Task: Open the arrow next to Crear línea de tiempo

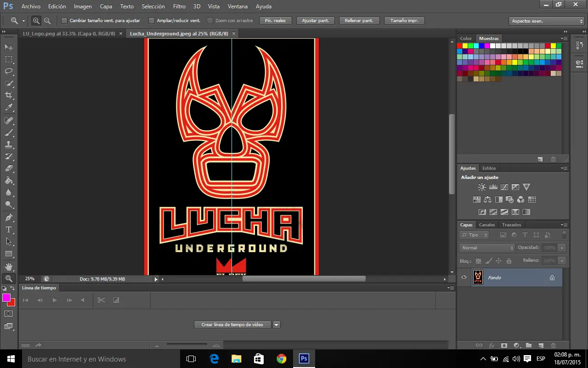Action: click(277, 325)
